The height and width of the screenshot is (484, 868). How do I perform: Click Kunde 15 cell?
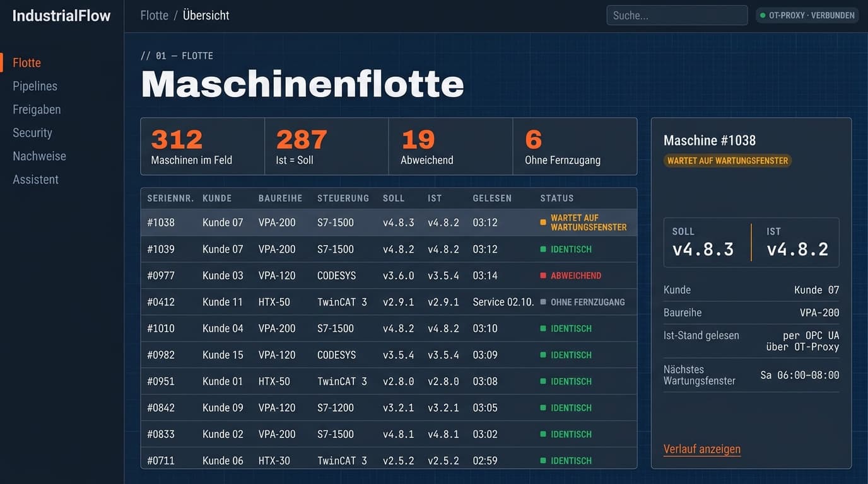pos(223,355)
